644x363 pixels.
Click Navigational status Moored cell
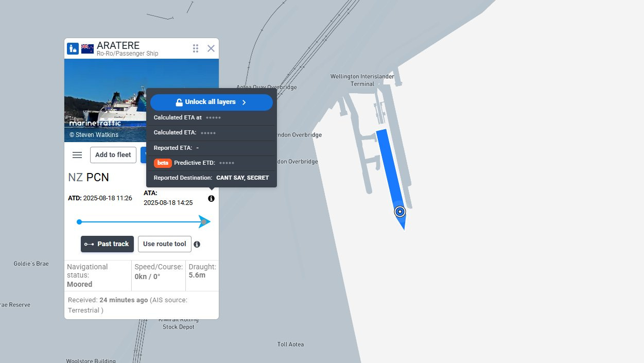(x=98, y=275)
